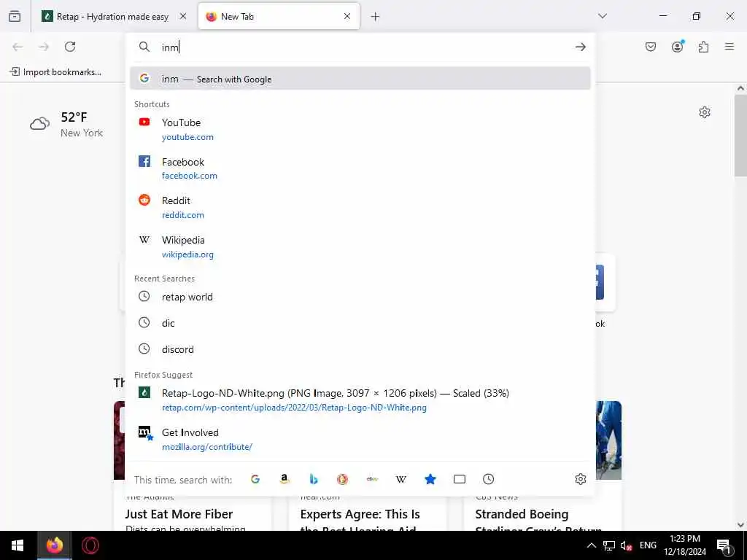Select recent search 'retap world'
The width and height of the screenshot is (747, 560).
(x=360, y=297)
